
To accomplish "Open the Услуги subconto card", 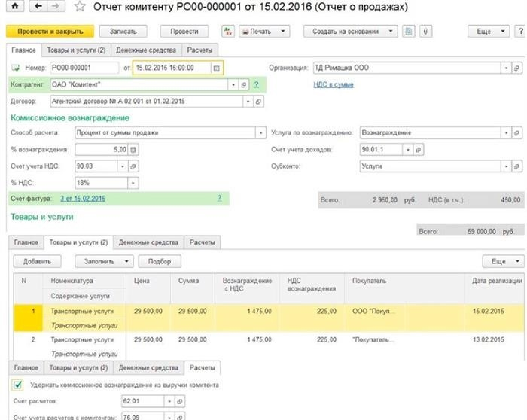I will click(516, 166).
